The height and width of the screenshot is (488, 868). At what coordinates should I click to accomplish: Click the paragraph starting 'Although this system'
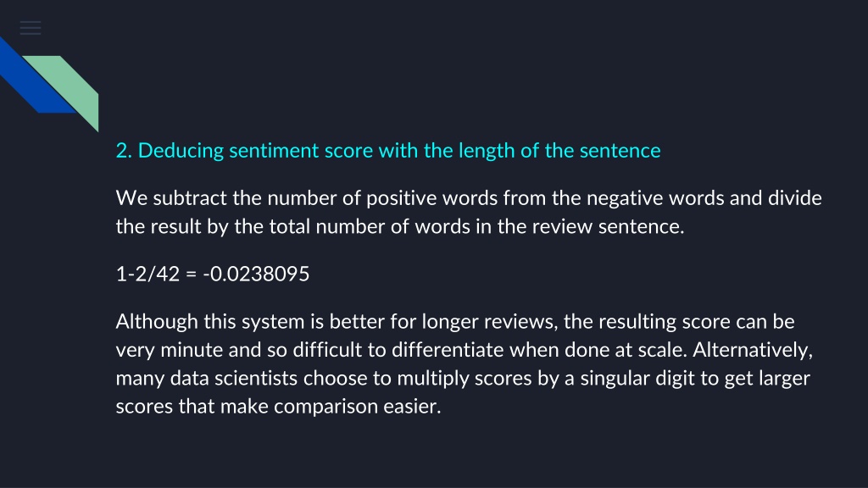[x=465, y=363]
